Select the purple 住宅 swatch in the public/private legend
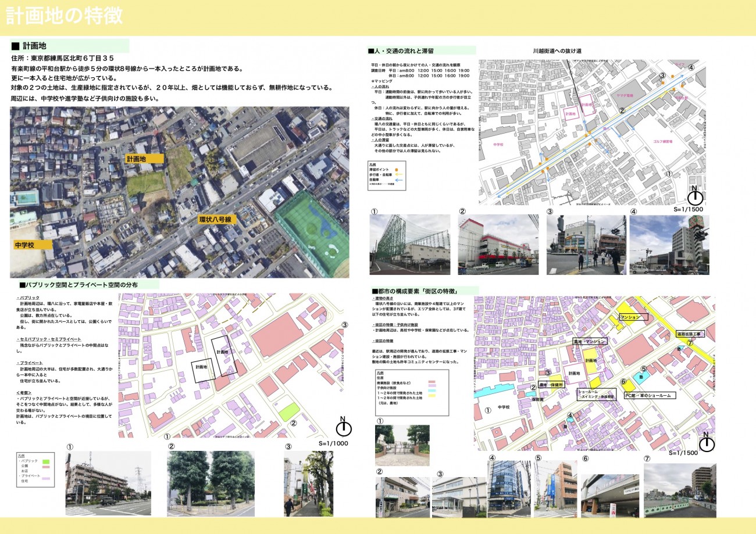Image resolution: width=756 pixels, height=534 pixels. tap(46, 478)
